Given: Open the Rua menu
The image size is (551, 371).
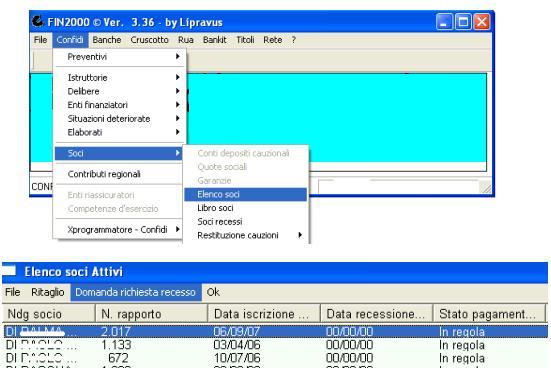Looking at the screenshot, I should [x=186, y=40].
